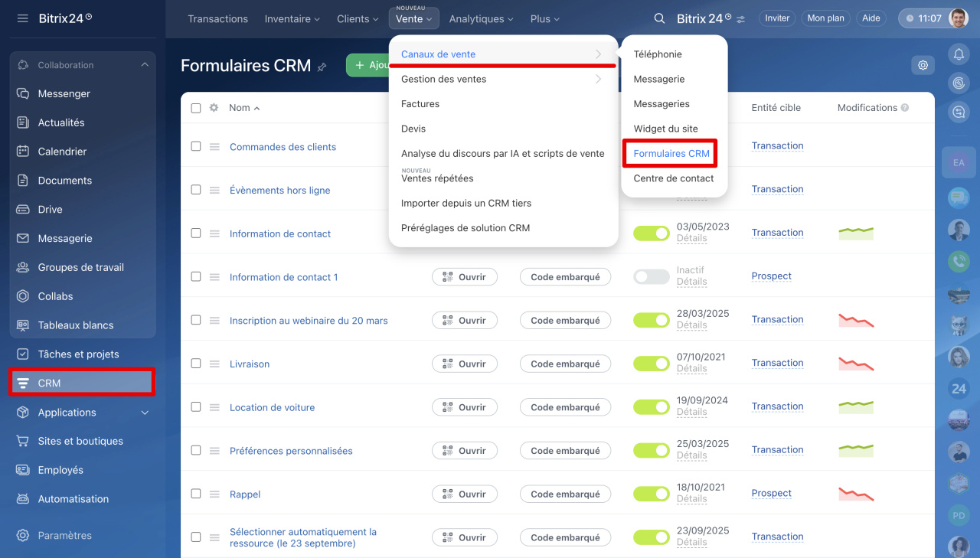Open notifications bell icon

pyautogui.click(x=958, y=54)
